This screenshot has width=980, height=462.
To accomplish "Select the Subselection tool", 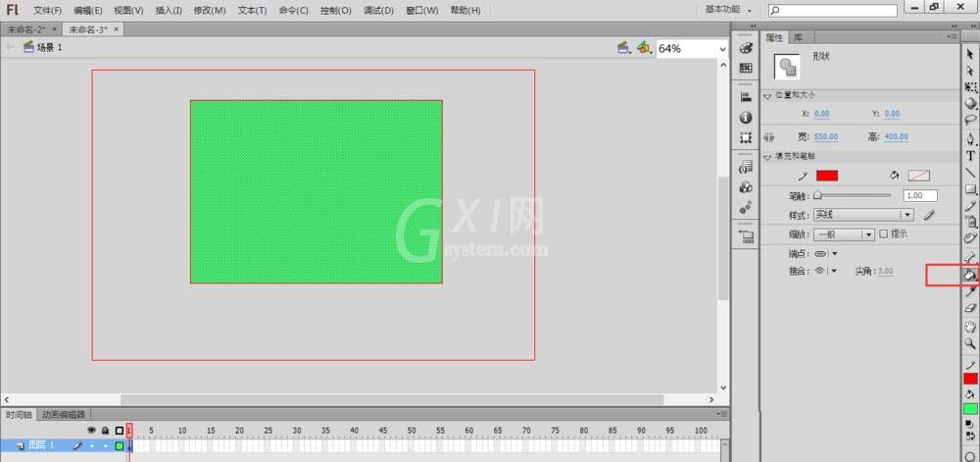I will (x=970, y=72).
